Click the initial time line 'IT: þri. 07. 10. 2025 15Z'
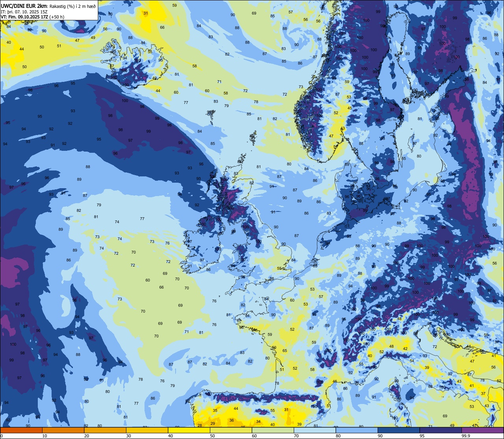 point(24,12)
